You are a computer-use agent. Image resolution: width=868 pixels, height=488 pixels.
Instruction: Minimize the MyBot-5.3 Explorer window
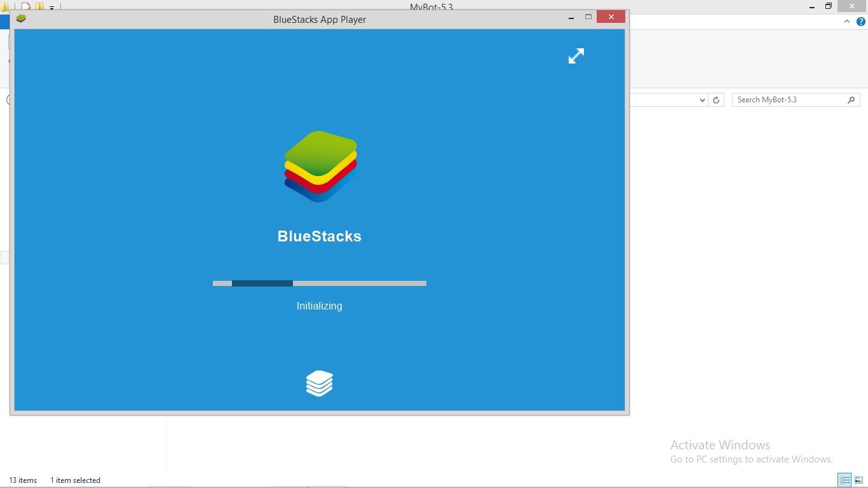pyautogui.click(x=811, y=6)
